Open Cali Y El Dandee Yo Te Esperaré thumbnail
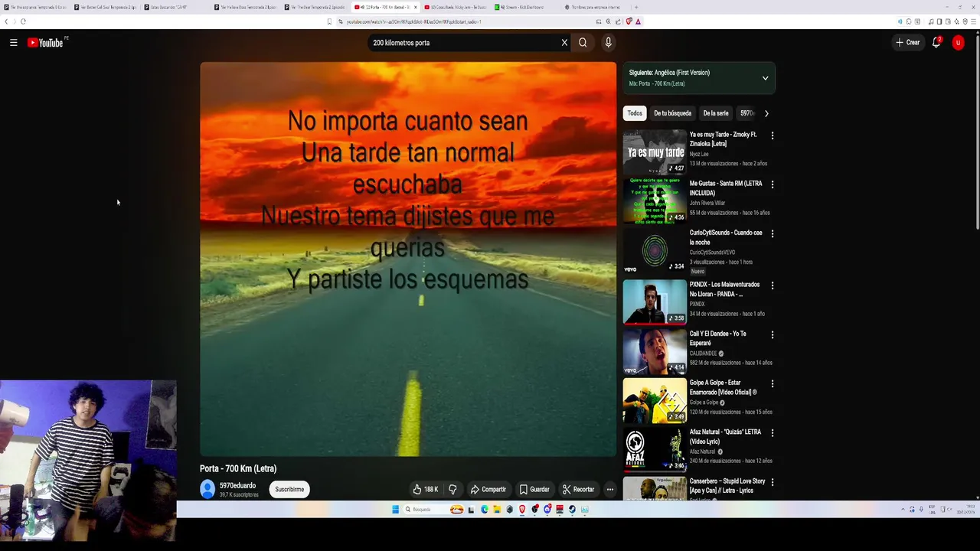This screenshot has width=980, height=551. (x=655, y=351)
